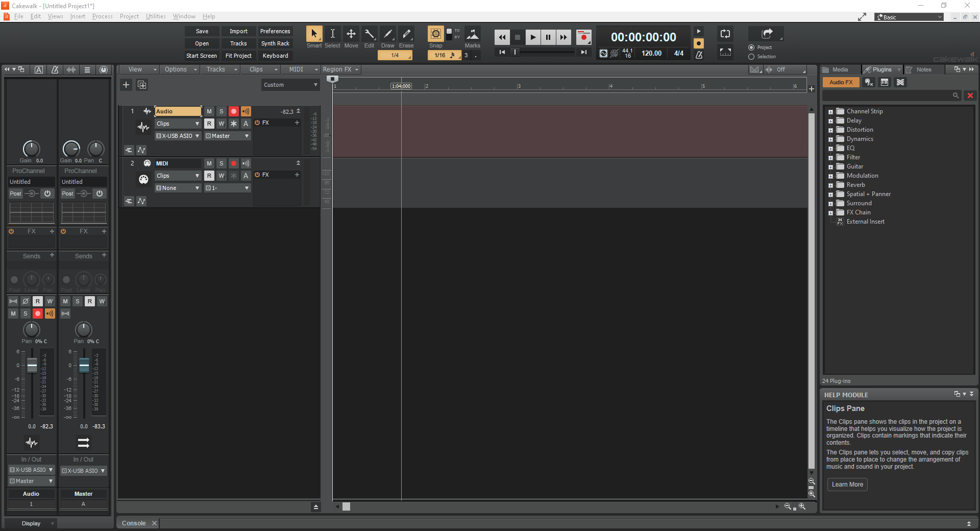Open the X-USB ASIO input dropdown on Audio track
This screenshot has height=531, width=980.
(178, 136)
